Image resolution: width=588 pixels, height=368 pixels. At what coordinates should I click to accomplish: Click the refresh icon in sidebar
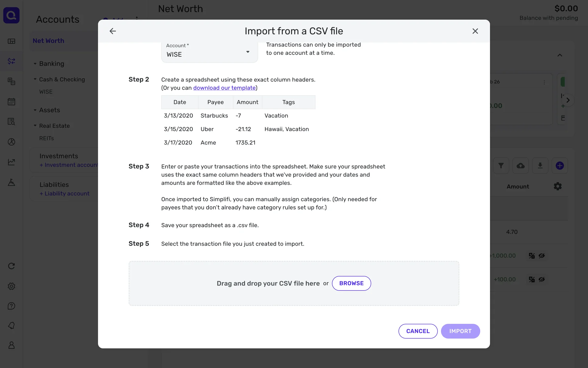tap(11, 266)
